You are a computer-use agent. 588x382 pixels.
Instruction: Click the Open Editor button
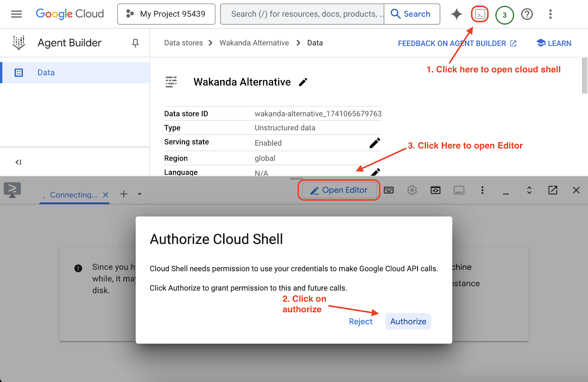(x=339, y=190)
